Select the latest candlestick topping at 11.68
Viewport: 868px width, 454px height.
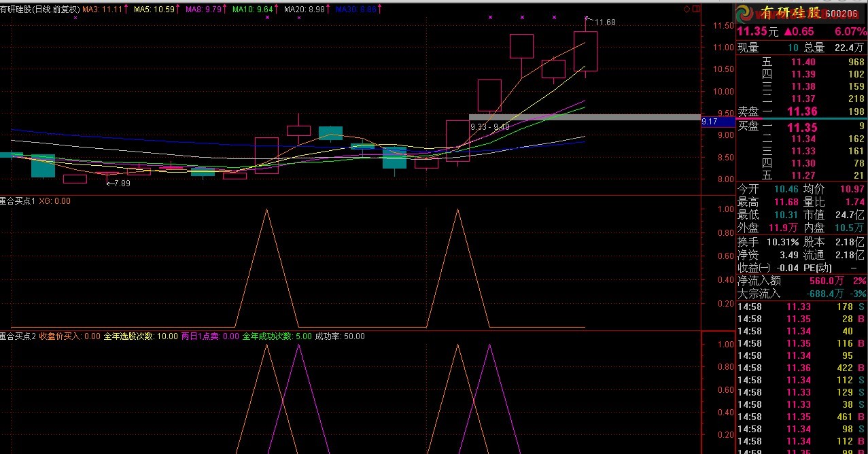[x=586, y=51]
